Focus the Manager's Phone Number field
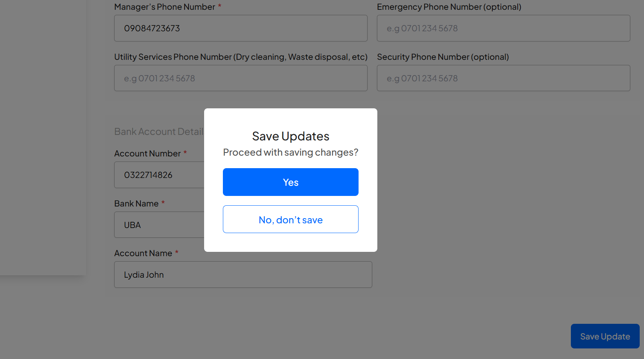644x359 pixels. [240, 28]
